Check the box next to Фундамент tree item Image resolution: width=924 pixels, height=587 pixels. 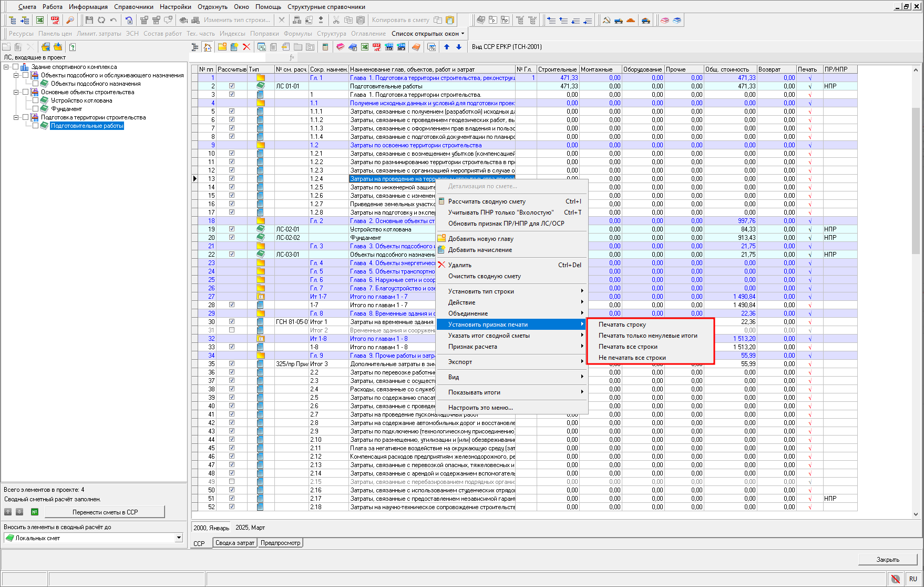(35, 109)
